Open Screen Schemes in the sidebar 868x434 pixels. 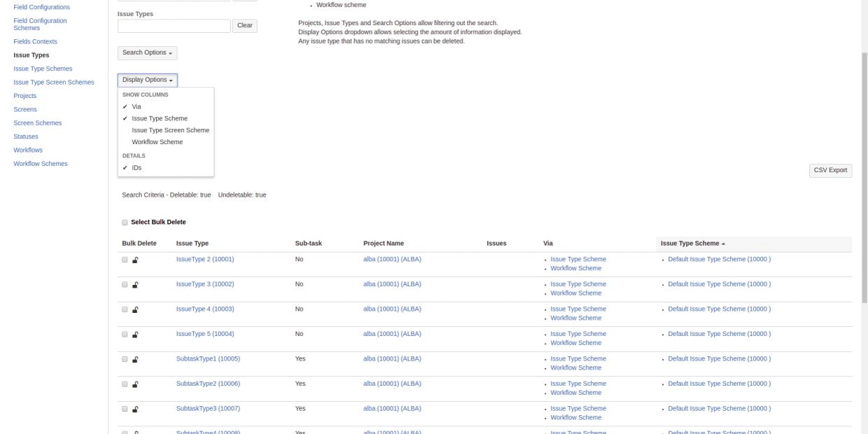(37, 123)
